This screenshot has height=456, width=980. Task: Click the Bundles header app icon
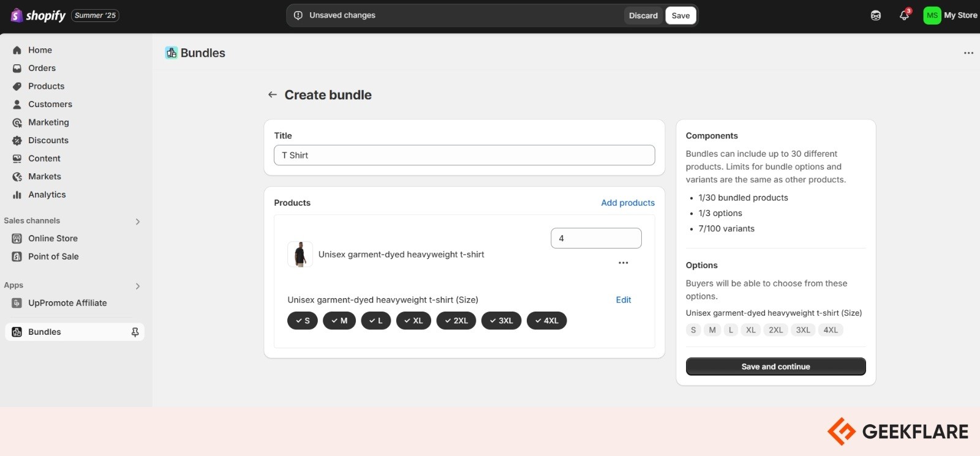[171, 53]
